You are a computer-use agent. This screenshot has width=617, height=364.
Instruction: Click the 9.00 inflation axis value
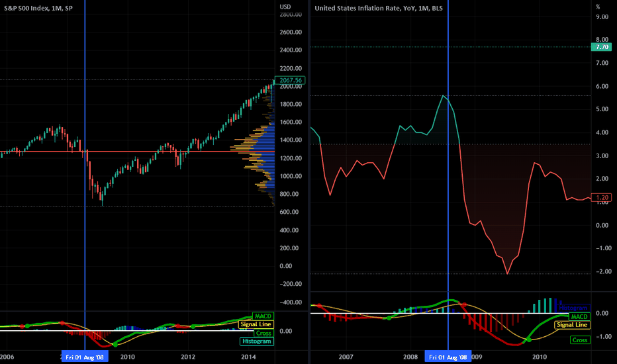click(x=602, y=17)
